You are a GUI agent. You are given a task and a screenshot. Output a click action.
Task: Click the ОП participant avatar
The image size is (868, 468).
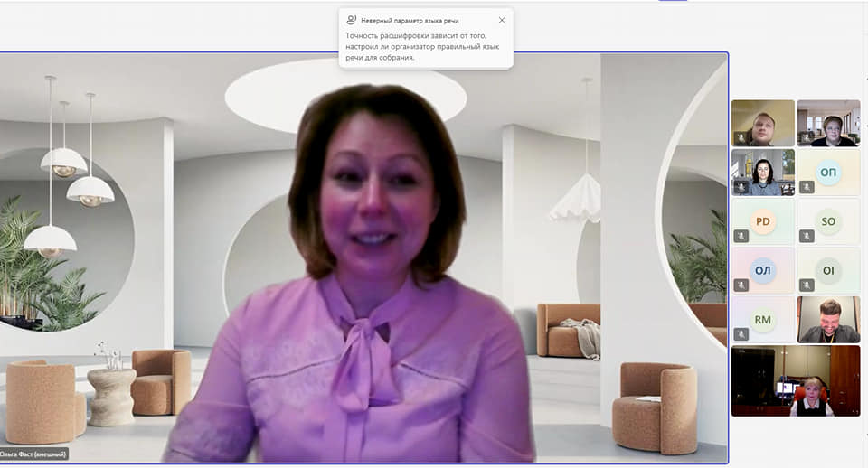[x=828, y=172]
